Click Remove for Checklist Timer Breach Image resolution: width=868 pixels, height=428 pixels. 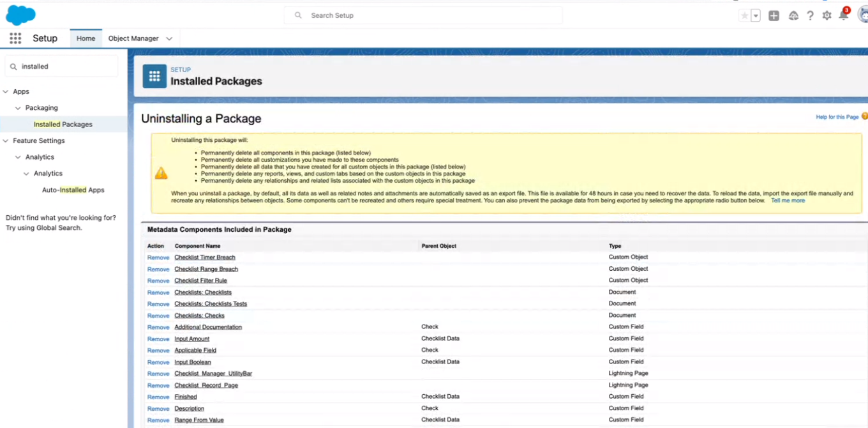tap(158, 257)
